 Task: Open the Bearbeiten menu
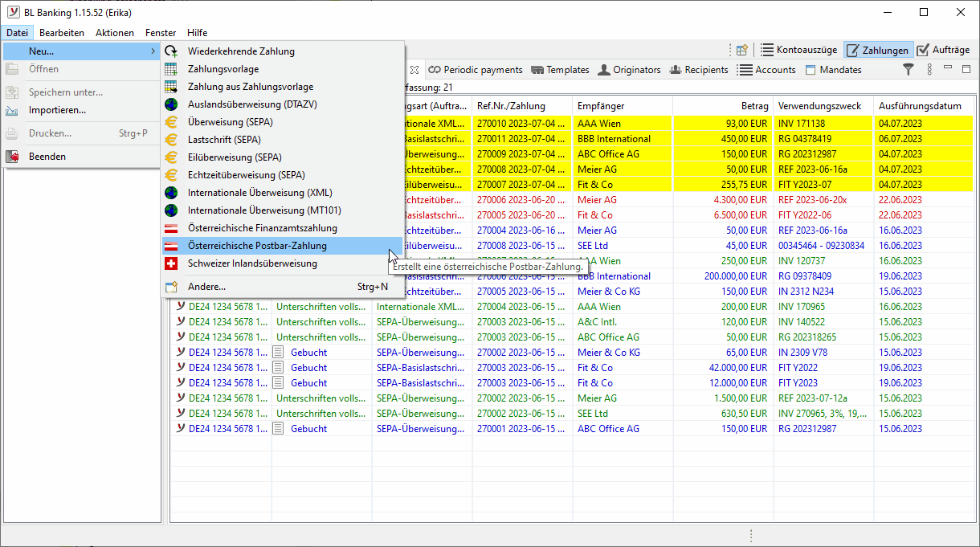click(62, 33)
